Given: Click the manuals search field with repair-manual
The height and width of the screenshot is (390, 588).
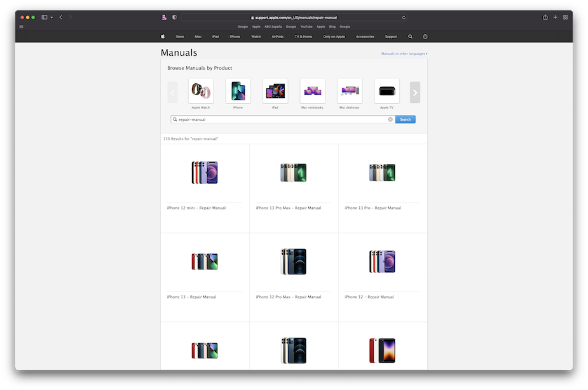Looking at the screenshot, I should coord(282,119).
